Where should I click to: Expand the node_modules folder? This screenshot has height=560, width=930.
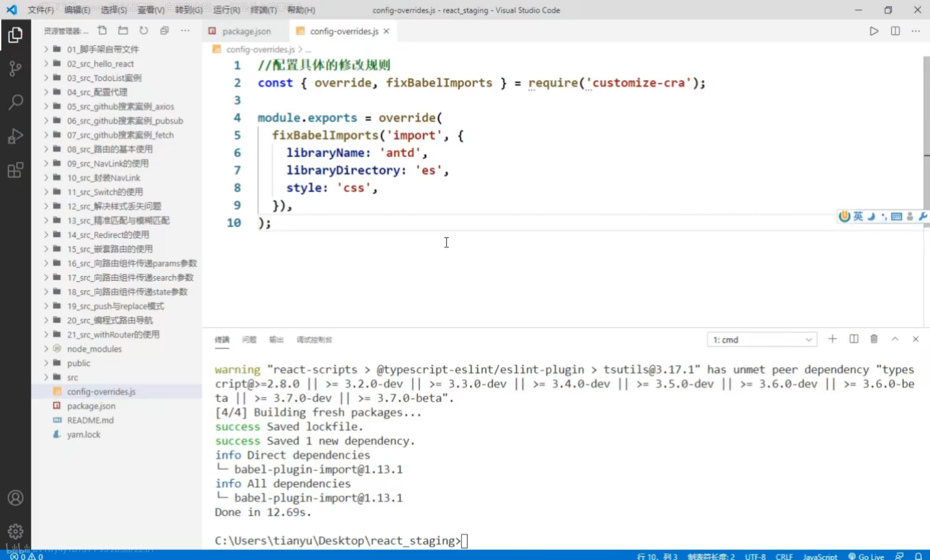point(94,349)
